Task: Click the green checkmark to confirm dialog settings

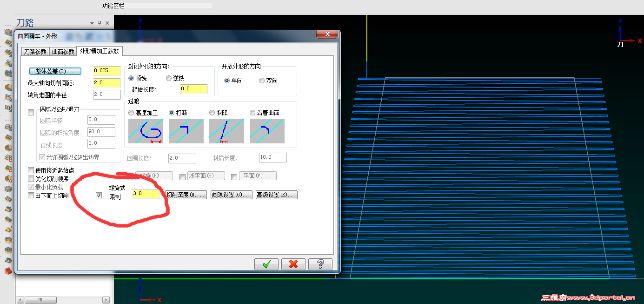Action: point(266,264)
